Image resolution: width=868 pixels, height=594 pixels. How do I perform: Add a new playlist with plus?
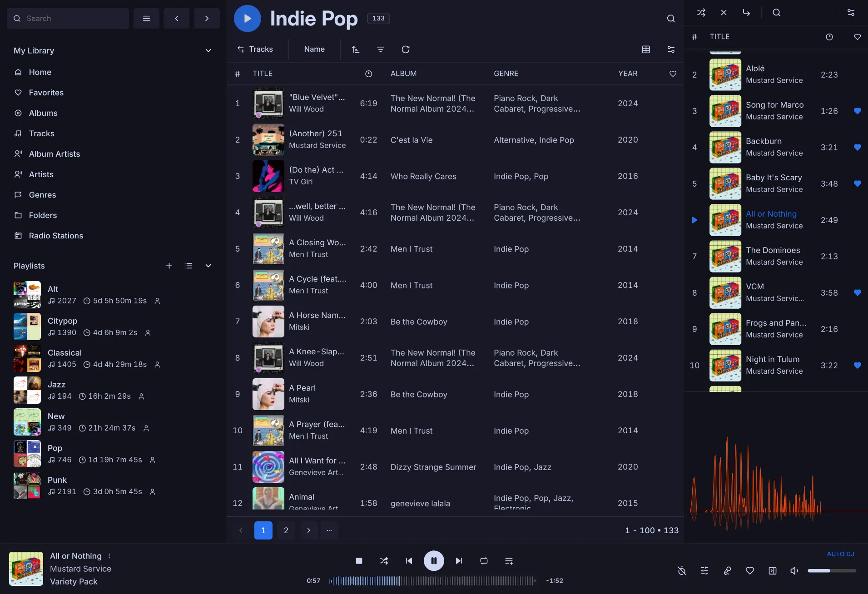169,266
